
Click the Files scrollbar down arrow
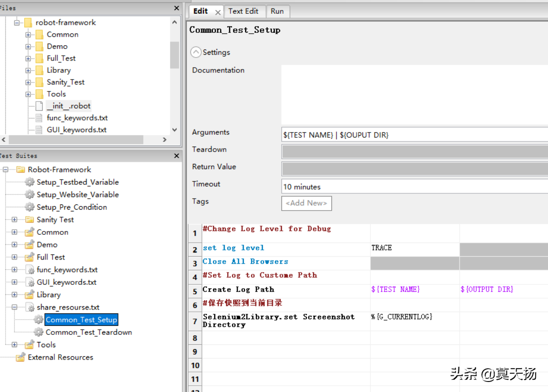tap(174, 130)
